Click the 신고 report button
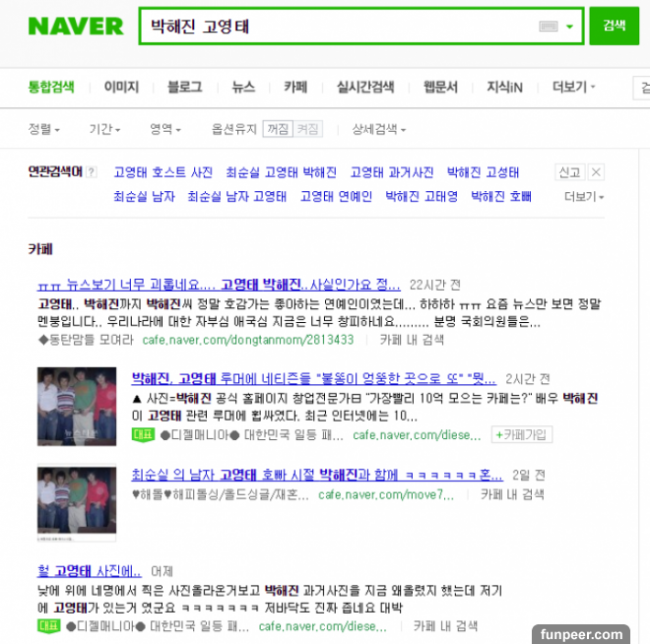 pyautogui.click(x=569, y=172)
